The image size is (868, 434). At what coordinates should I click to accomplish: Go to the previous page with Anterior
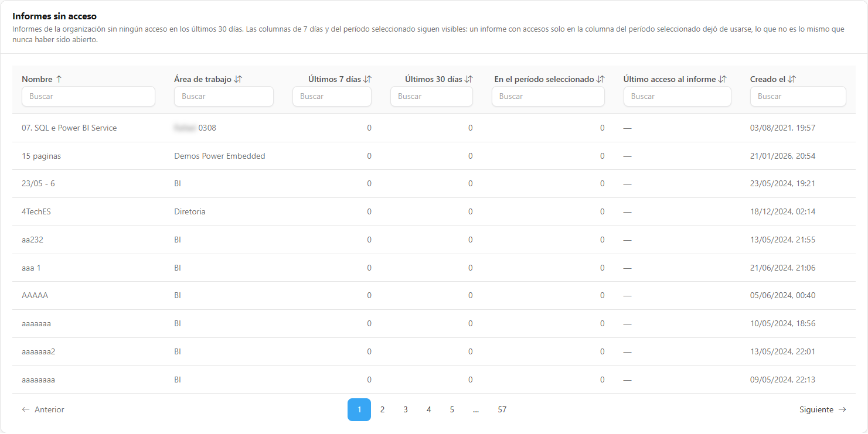click(43, 410)
